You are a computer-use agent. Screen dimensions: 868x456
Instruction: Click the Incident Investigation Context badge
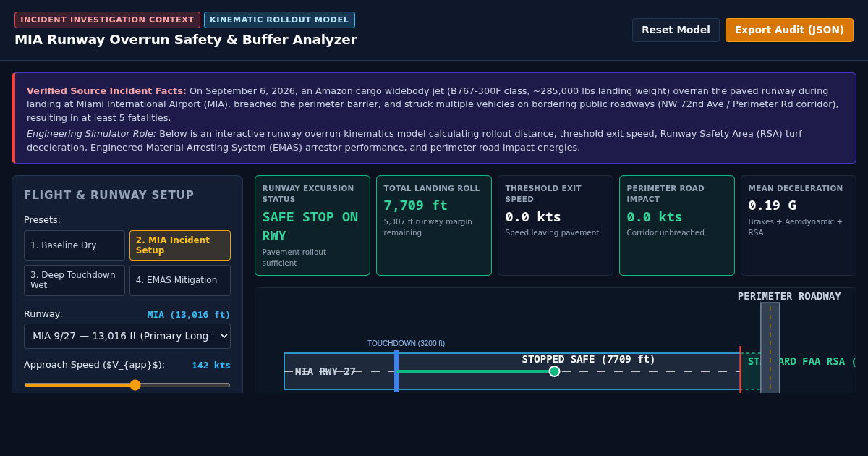107,20
